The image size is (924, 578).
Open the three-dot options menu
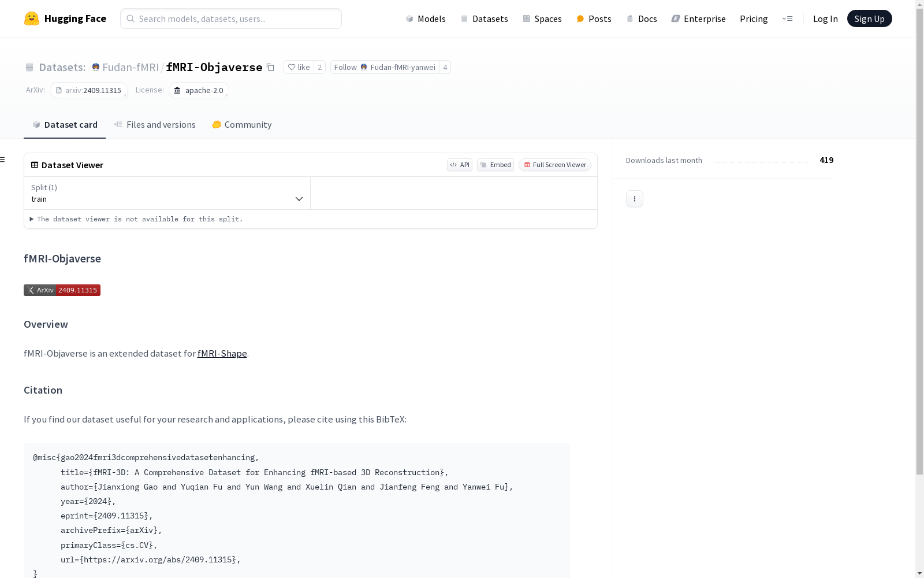pyautogui.click(x=635, y=199)
